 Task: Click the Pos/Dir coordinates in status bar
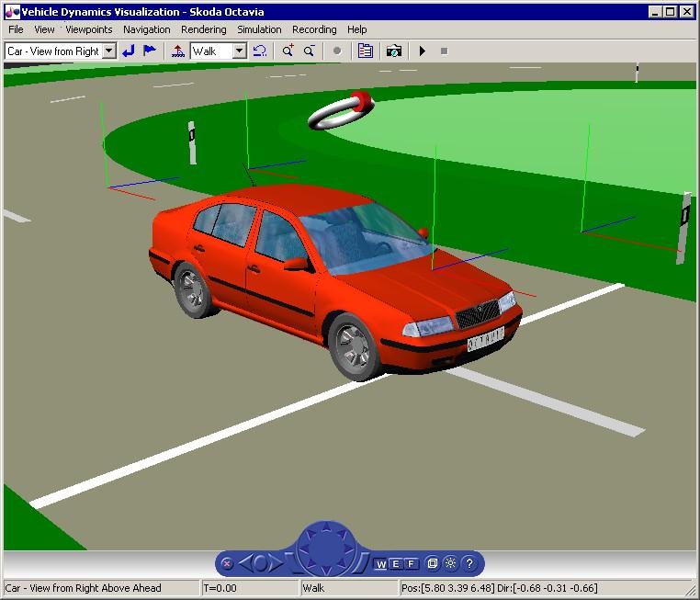click(499, 588)
